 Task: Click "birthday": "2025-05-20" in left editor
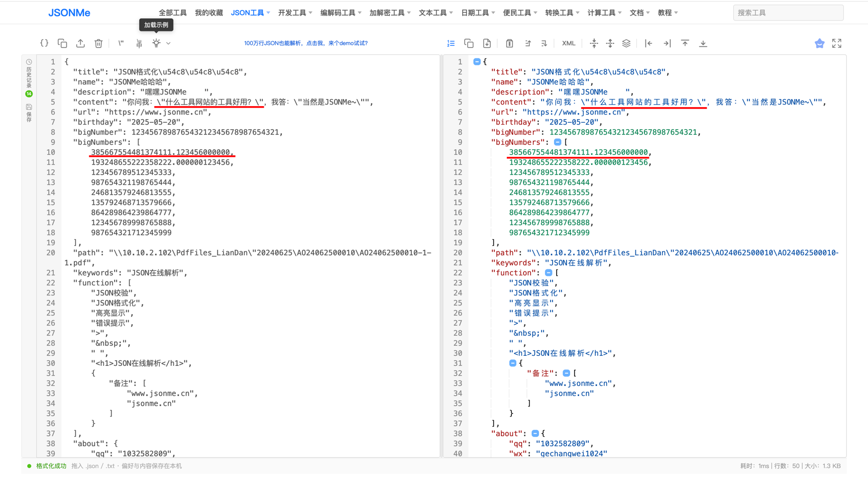click(x=129, y=122)
